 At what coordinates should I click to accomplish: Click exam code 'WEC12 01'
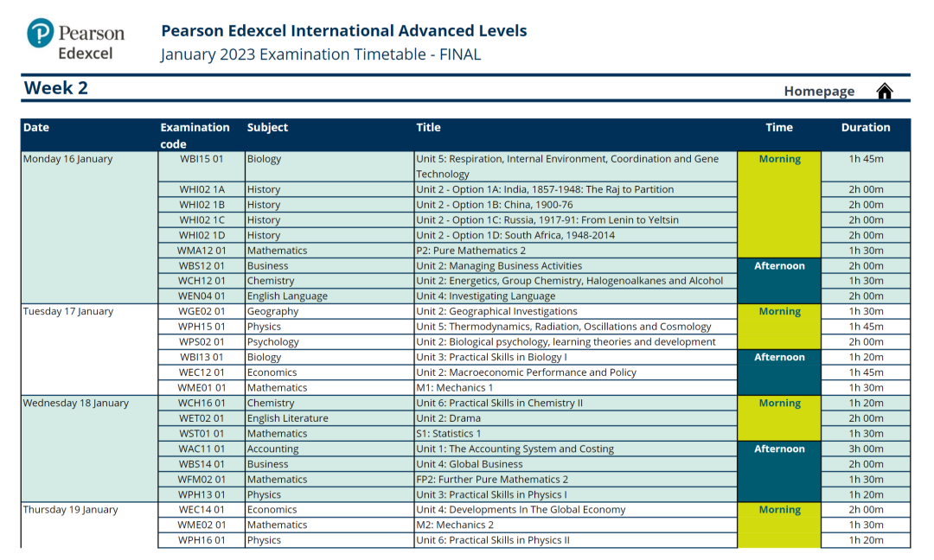pyautogui.click(x=202, y=372)
